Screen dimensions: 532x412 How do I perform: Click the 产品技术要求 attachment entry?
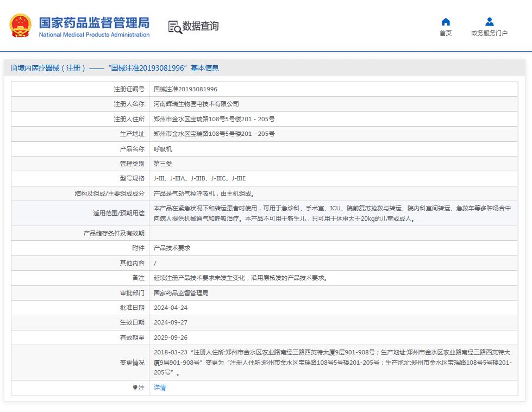click(172, 248)
